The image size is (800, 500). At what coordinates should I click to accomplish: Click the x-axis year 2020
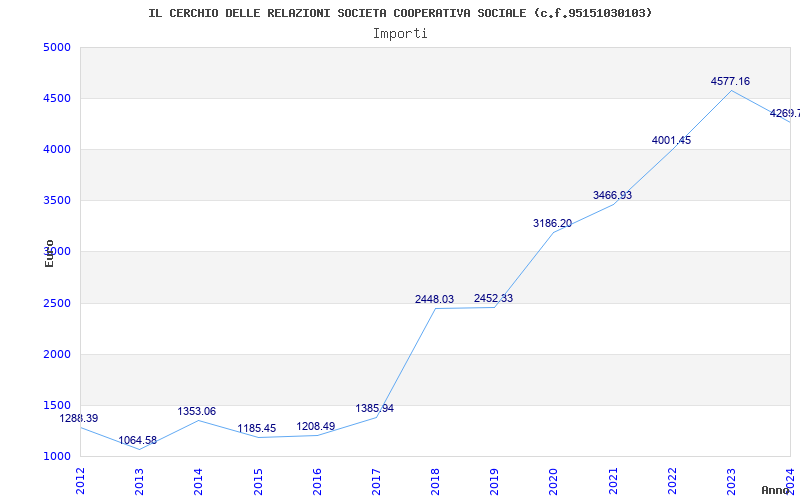tap(554, 481)
